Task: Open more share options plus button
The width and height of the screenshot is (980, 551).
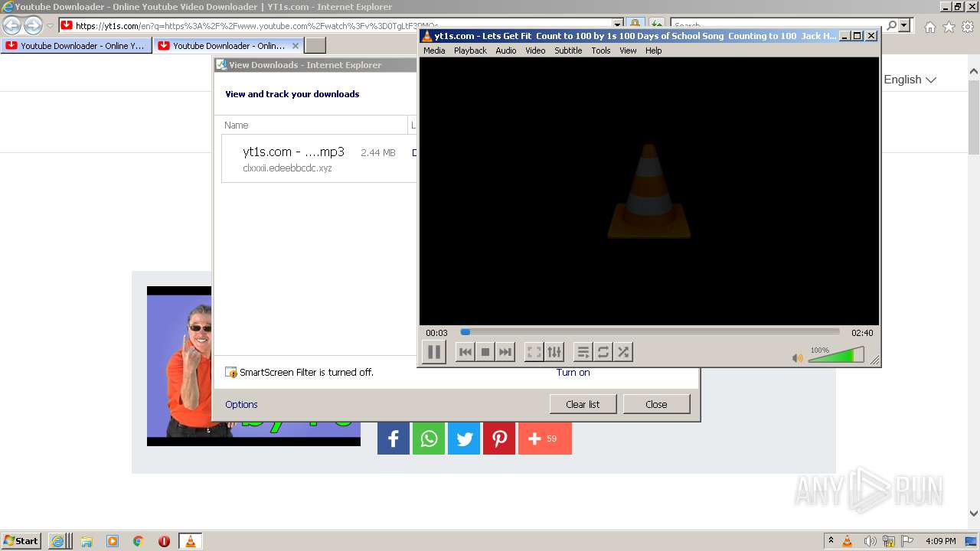Action: (545, 439)
